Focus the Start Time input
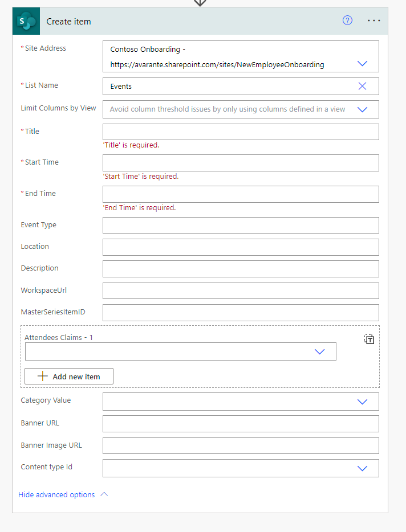 241,163
